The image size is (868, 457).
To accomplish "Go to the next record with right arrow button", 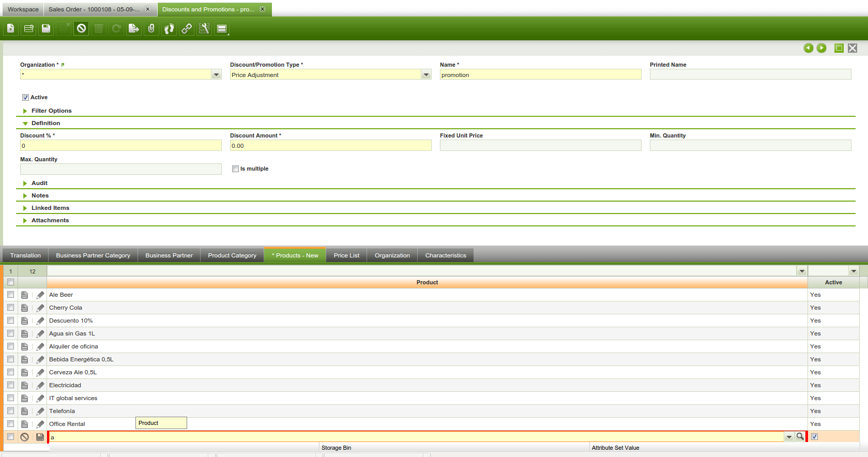I will [x=821, y=48].
